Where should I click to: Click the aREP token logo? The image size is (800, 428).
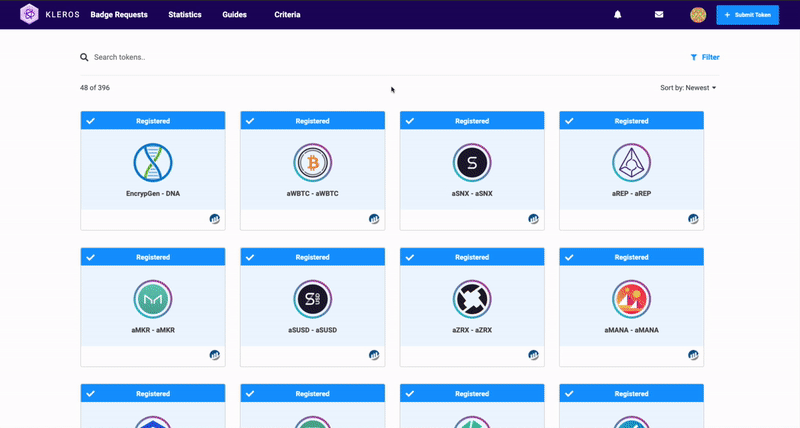(x=632, y=163)
